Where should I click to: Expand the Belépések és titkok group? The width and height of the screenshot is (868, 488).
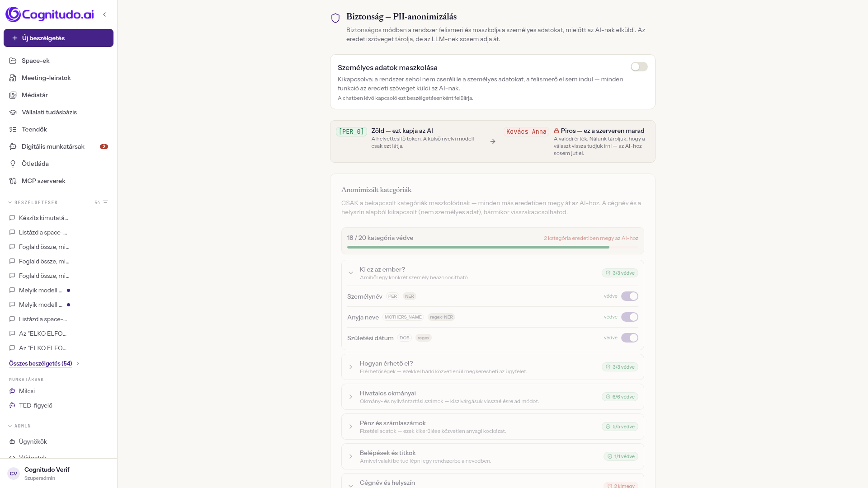[351, 456]
